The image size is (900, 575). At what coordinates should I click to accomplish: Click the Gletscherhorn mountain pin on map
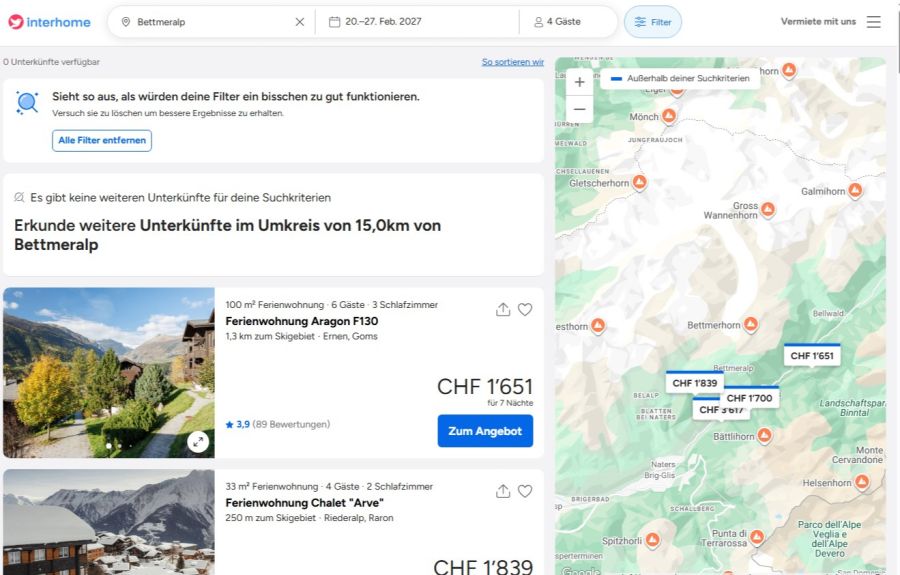(639, 183)
